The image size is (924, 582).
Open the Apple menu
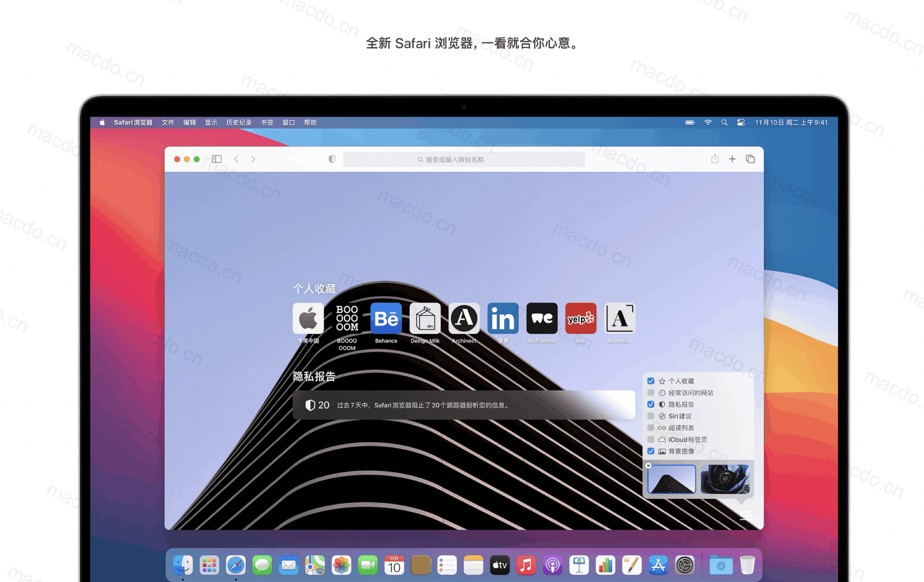102,122
